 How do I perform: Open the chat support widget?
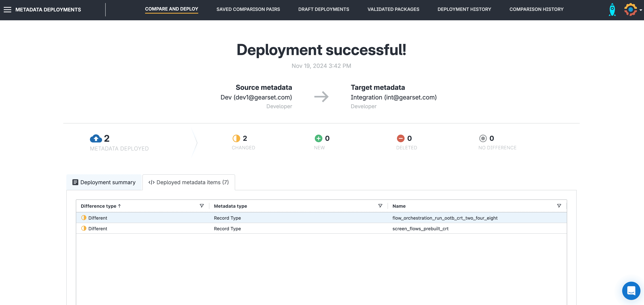pos(631,291)
